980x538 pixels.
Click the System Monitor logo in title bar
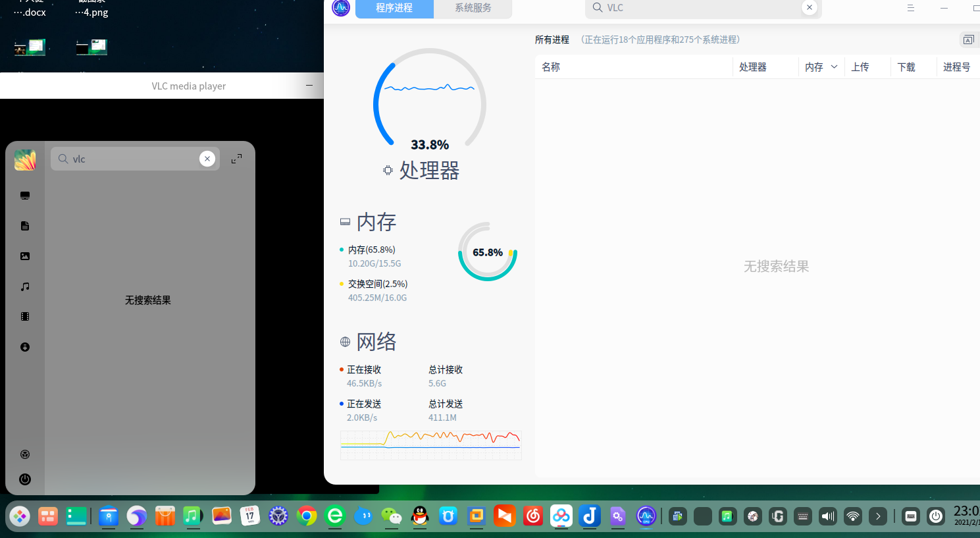tap(341, 7)
